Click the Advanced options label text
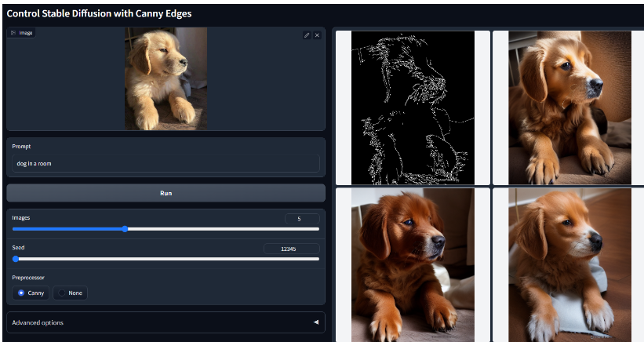Screen dimensions: 644x342 point(38,322)
